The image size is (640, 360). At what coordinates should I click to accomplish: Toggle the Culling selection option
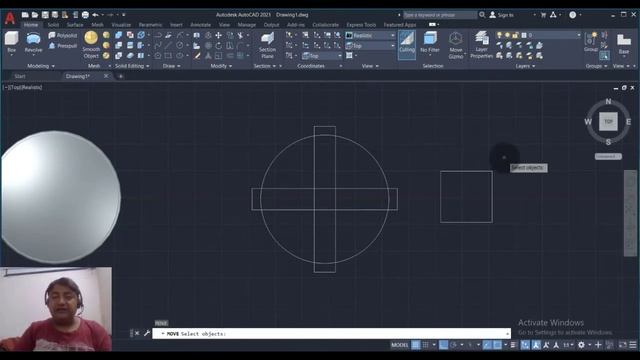[407, 44]
